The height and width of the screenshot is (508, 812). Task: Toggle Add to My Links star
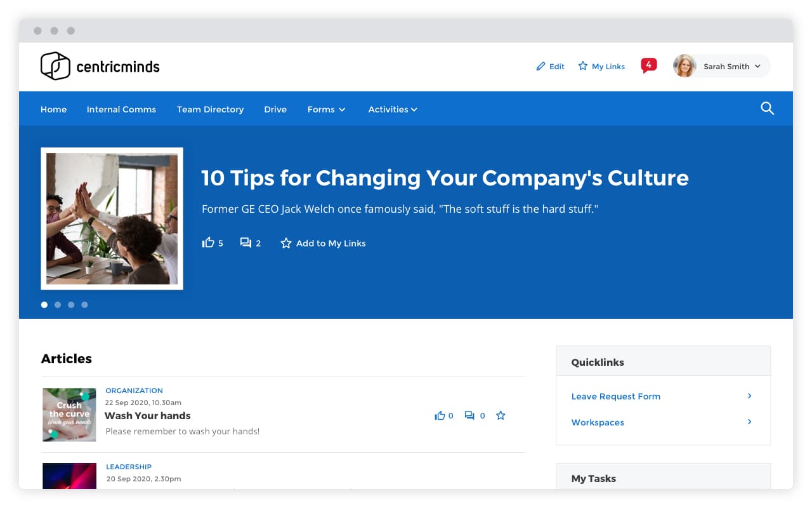point(286,243)
